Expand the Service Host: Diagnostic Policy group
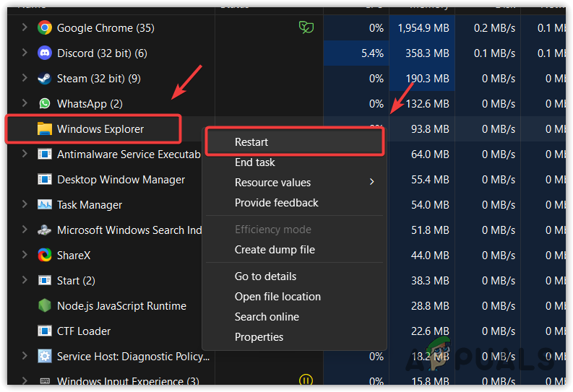Viewport: 573px width, 392px height. [25, 355]
